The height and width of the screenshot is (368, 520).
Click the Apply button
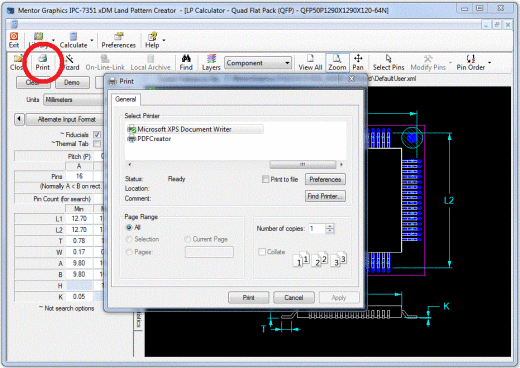pyautogui.click(x=339, y=297)
